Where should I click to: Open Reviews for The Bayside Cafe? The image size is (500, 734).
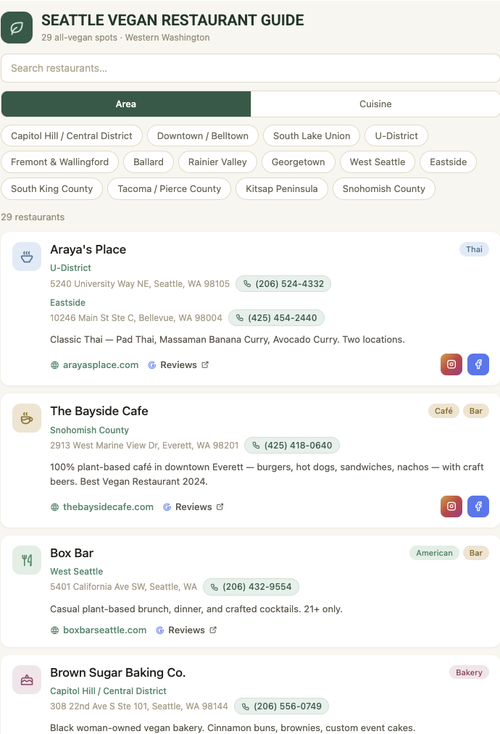193,507
